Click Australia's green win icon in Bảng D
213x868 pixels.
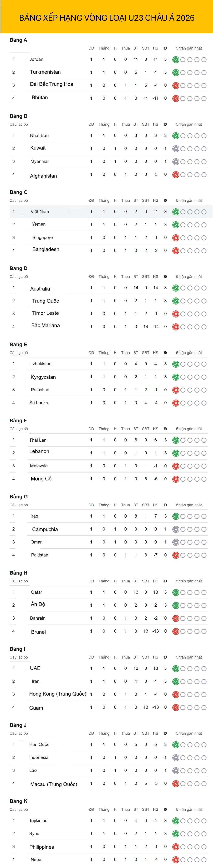176,288
